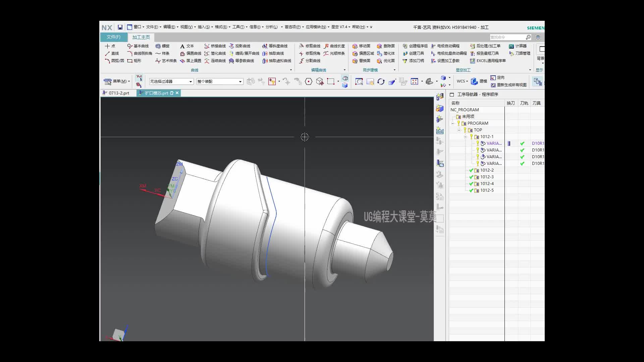Click 报告最短刀具 button
Screen dimensions: 644x362
(484, 53)
